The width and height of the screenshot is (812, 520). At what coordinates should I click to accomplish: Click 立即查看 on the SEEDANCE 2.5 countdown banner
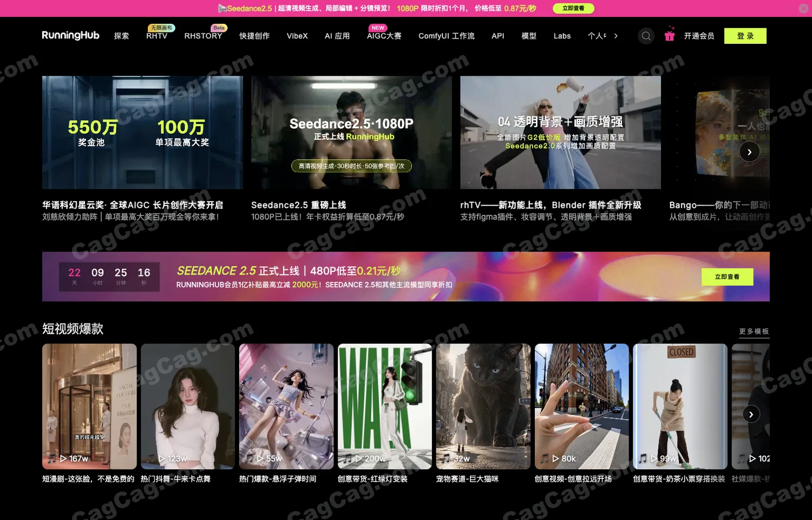pos(727,277)
